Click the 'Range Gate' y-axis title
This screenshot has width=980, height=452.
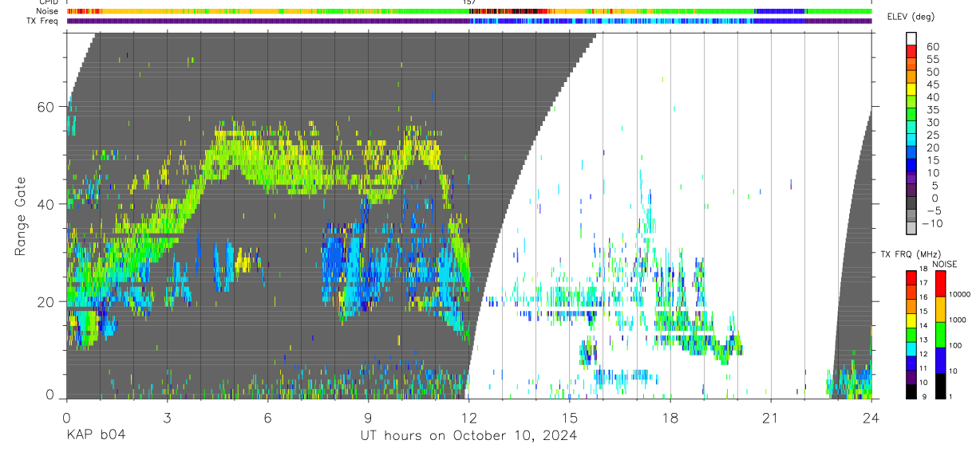[x=21, y=217]
